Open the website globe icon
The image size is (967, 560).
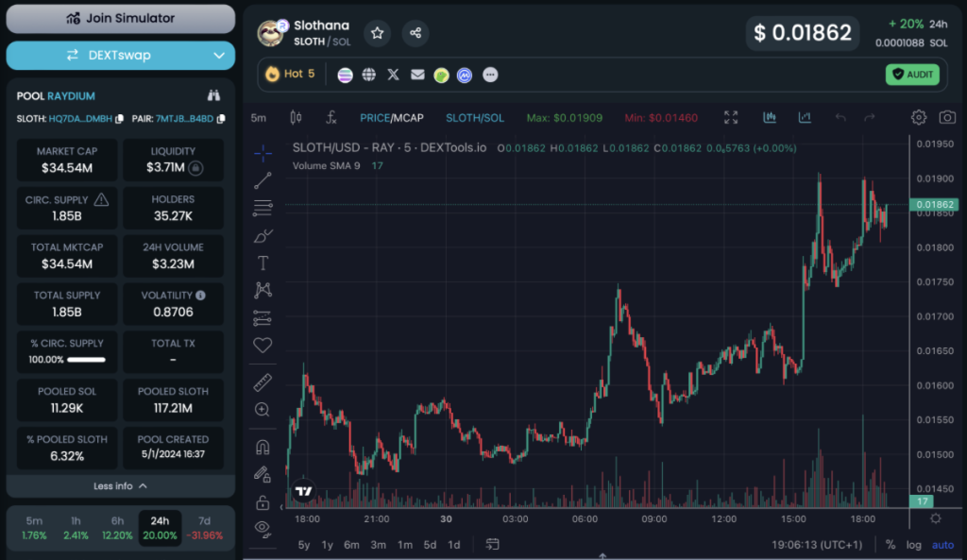pos(369,75)
